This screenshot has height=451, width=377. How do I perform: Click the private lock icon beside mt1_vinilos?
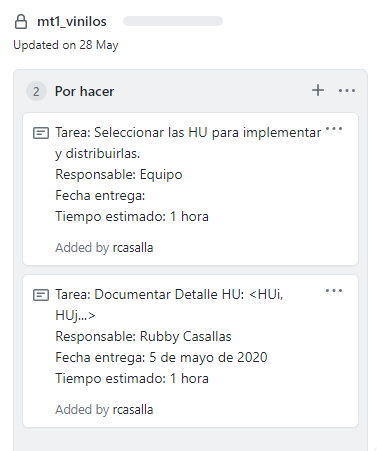pyautogui.click(x=21, y=22)
